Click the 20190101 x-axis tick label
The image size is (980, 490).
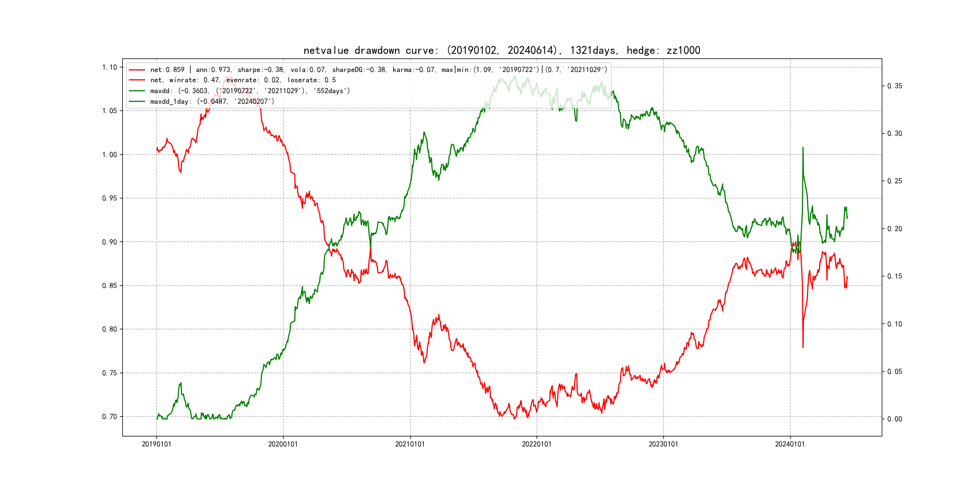tap(156, 444)
